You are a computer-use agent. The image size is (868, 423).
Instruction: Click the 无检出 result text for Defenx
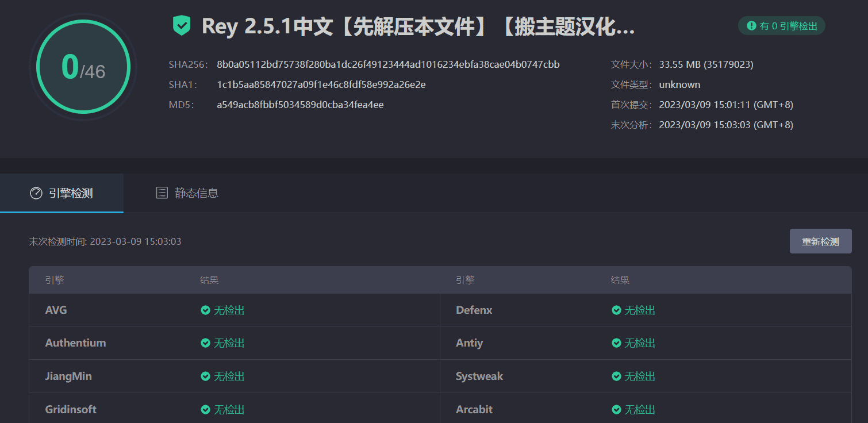[640, 310]
